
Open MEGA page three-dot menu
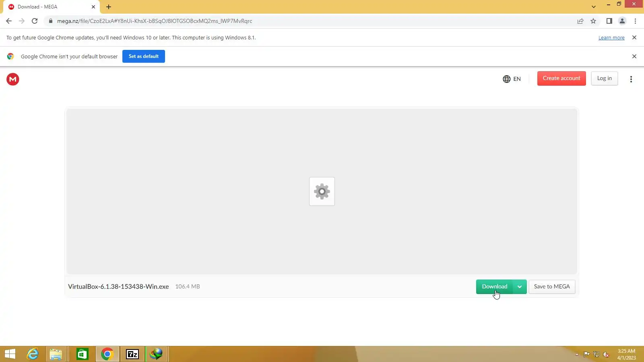point(631,79)
